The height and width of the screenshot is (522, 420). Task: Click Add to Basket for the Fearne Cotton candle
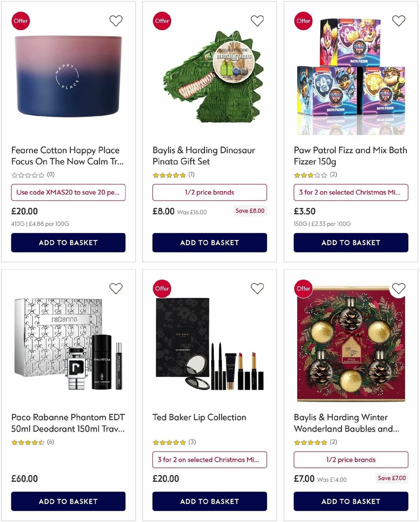point(68,242)
